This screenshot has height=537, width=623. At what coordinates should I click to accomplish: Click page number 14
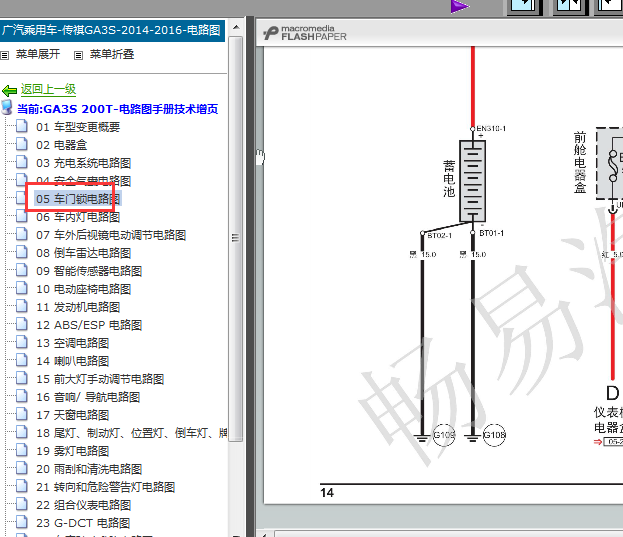327,493
